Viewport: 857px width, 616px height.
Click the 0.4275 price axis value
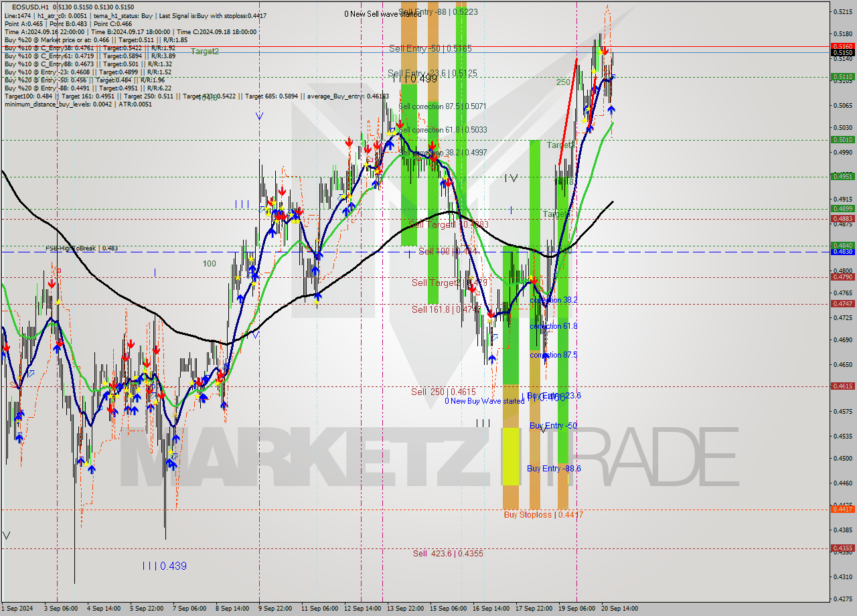click(842, 600)
